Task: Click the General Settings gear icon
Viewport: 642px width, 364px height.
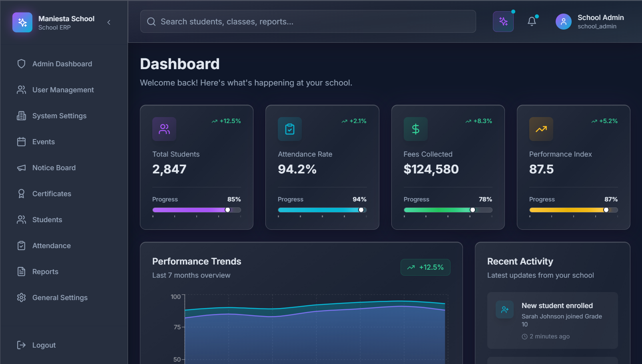Action: coord(22,298)
